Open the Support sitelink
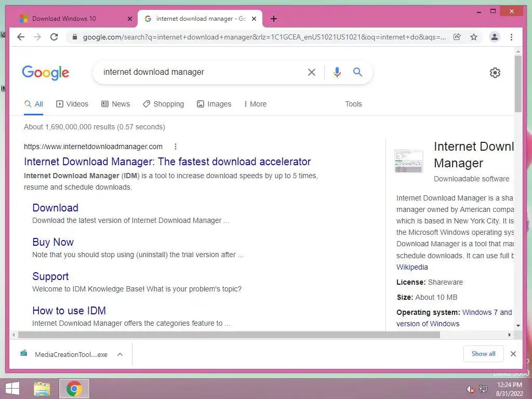Image resolution: width=532 pixels, height=399 pixels. pyautogui.click(x=50, y=276)
